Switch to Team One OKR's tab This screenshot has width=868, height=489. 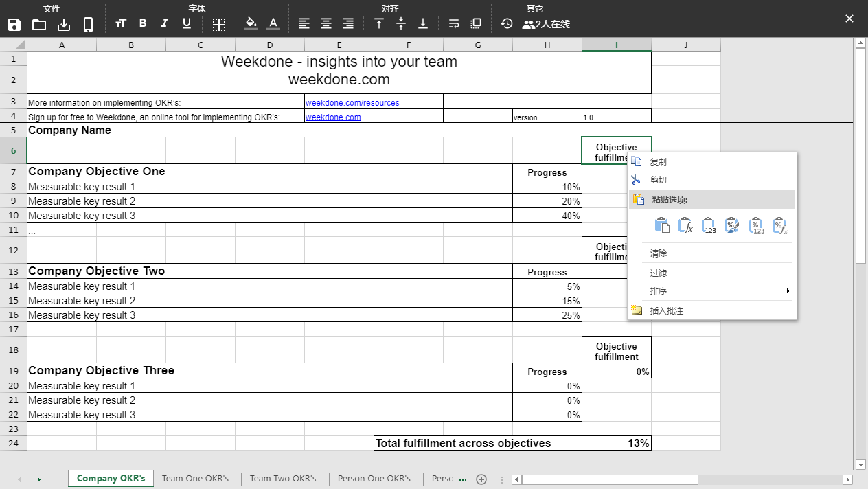click(195, 479)
